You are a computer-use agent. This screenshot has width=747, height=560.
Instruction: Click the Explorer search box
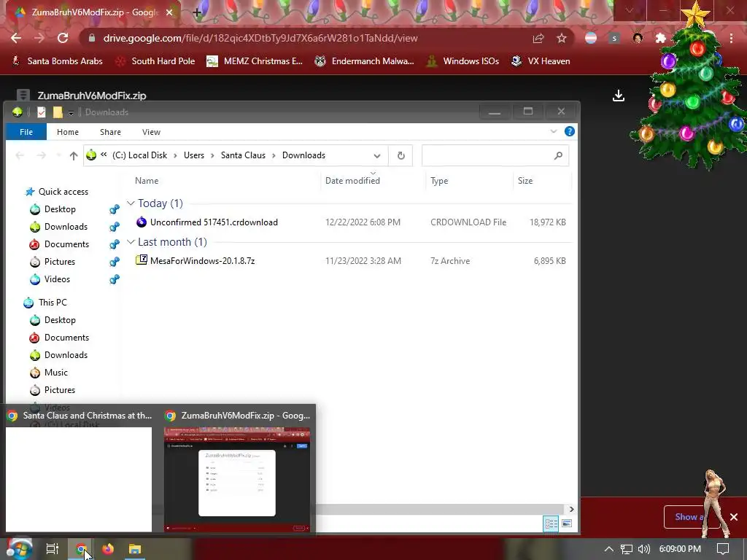(495, 156)
